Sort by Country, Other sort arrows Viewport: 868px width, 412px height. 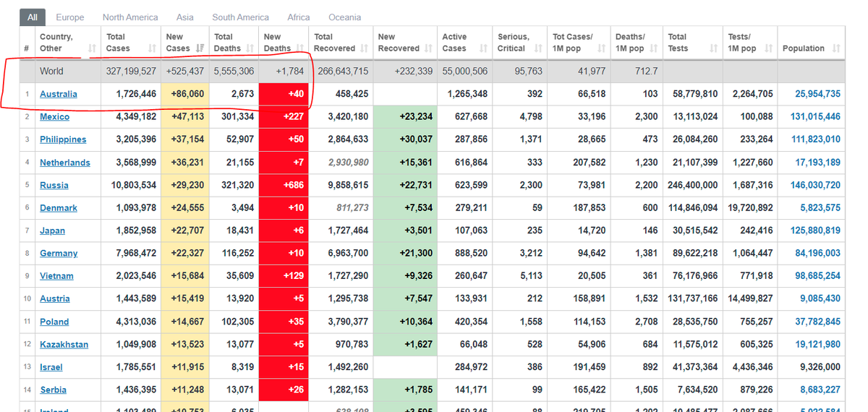click(92, 48)
